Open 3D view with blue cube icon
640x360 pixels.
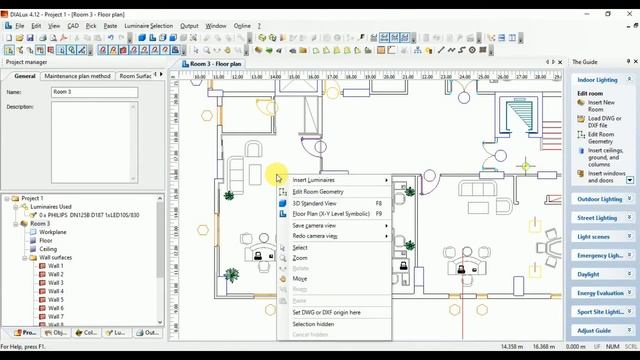tap(142, 38)
